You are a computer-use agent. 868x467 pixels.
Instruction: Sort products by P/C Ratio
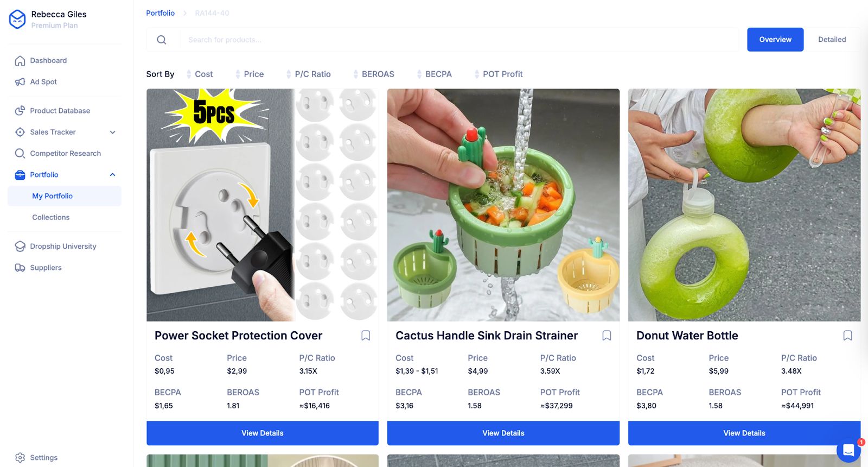click(309, 74)
